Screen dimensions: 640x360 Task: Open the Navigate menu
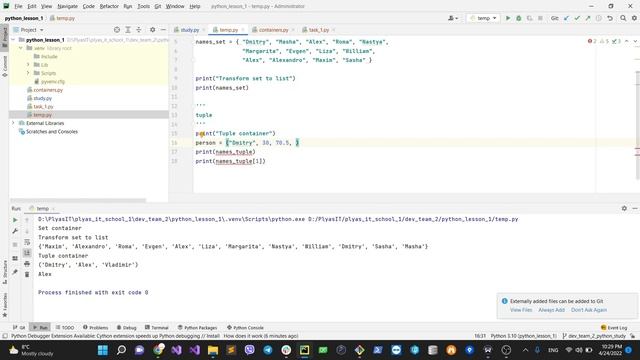67,6
